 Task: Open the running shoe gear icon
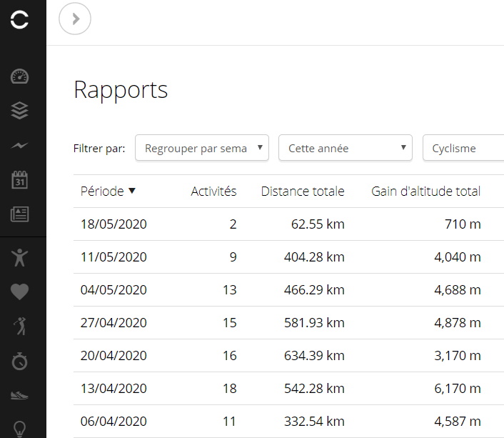(x=20, y=395)
